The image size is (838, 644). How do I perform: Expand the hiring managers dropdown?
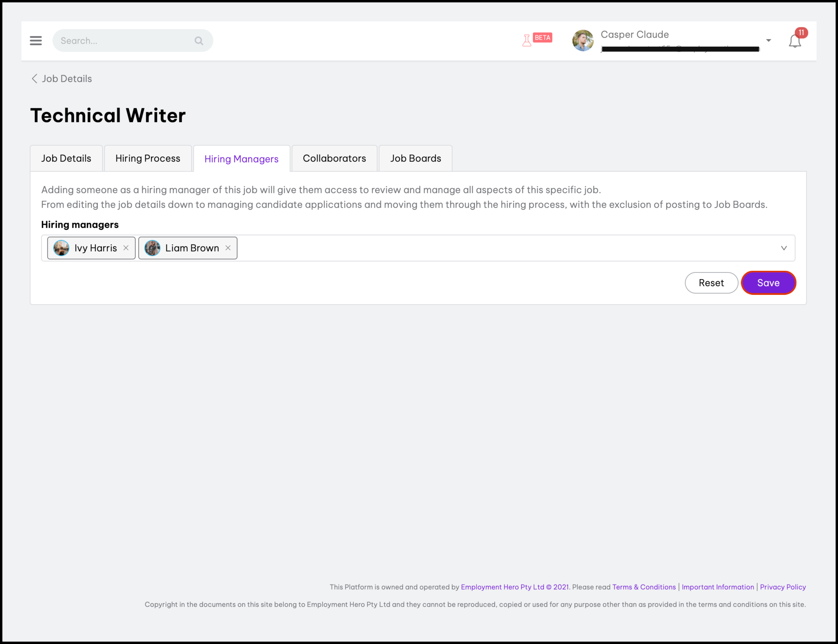(x=783, y=248)
